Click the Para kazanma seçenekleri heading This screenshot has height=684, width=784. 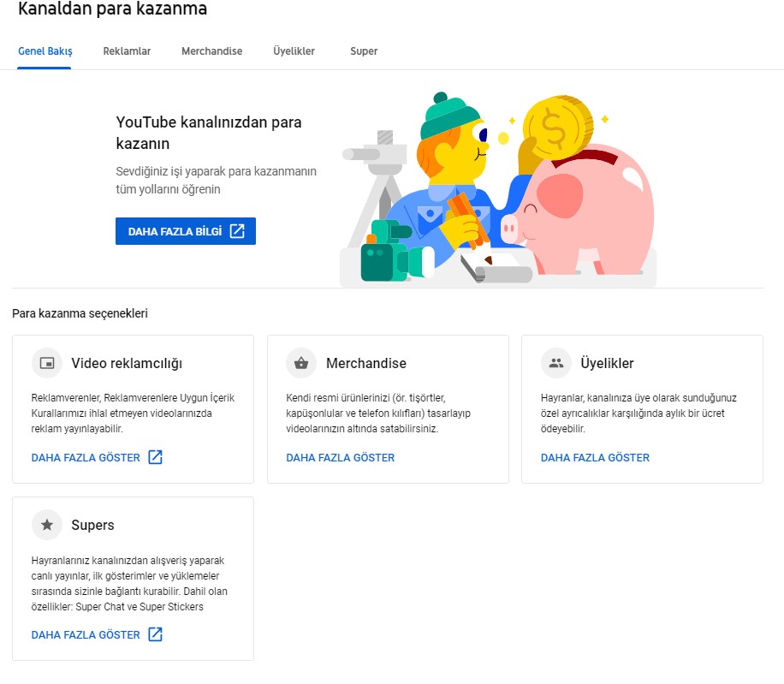click(x=80, y=313)
